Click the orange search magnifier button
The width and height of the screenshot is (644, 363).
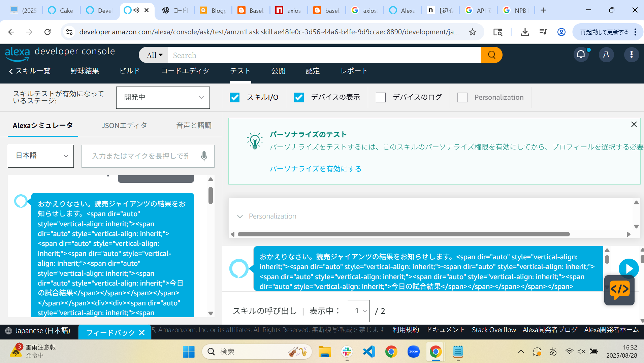(x=491, y=55)
